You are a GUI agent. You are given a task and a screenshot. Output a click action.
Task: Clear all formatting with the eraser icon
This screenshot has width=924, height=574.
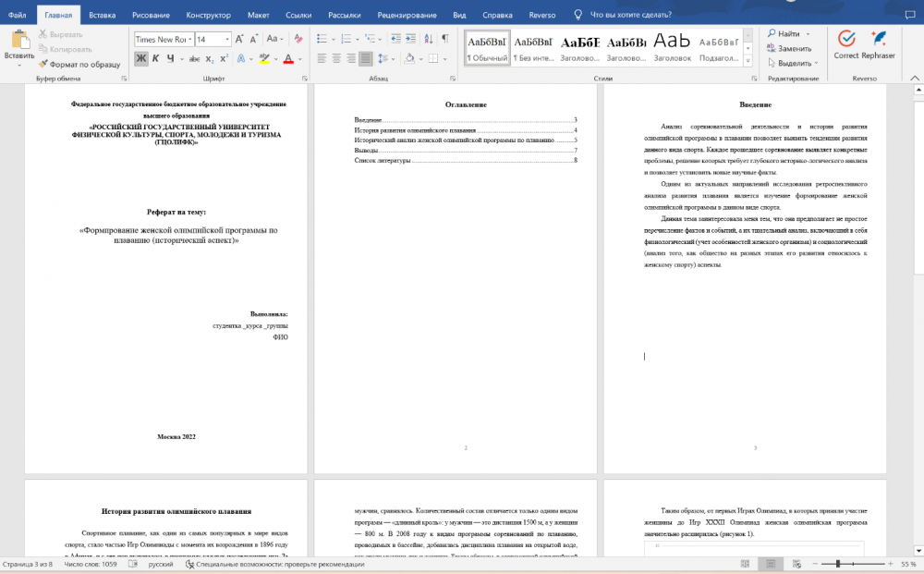pyautogui.click(x=298, y=40)
